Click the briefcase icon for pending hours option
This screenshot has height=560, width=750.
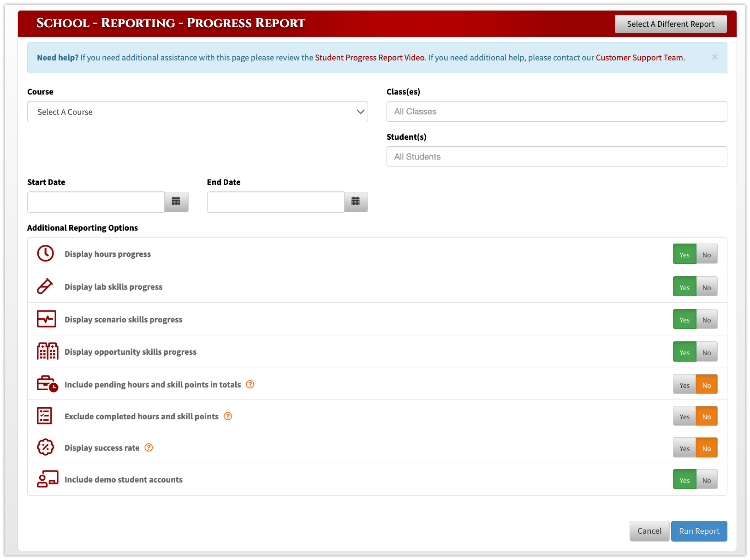pos(47,384)
